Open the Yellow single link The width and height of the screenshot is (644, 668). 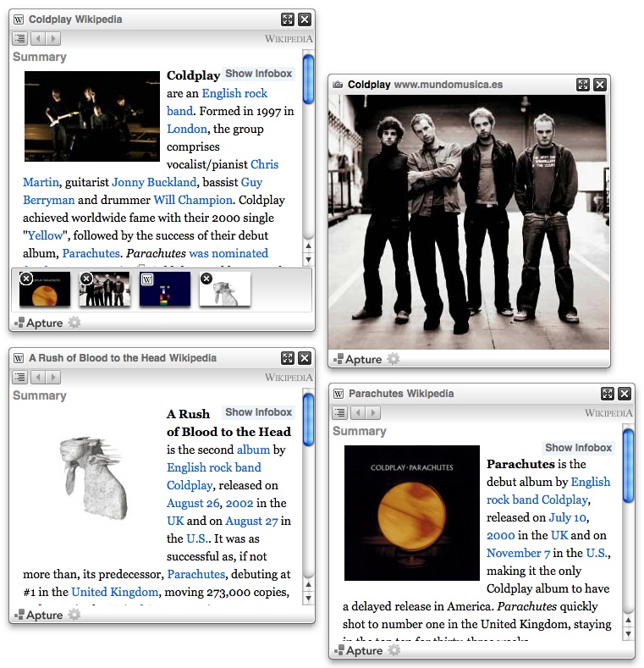(x=45, y=235)
